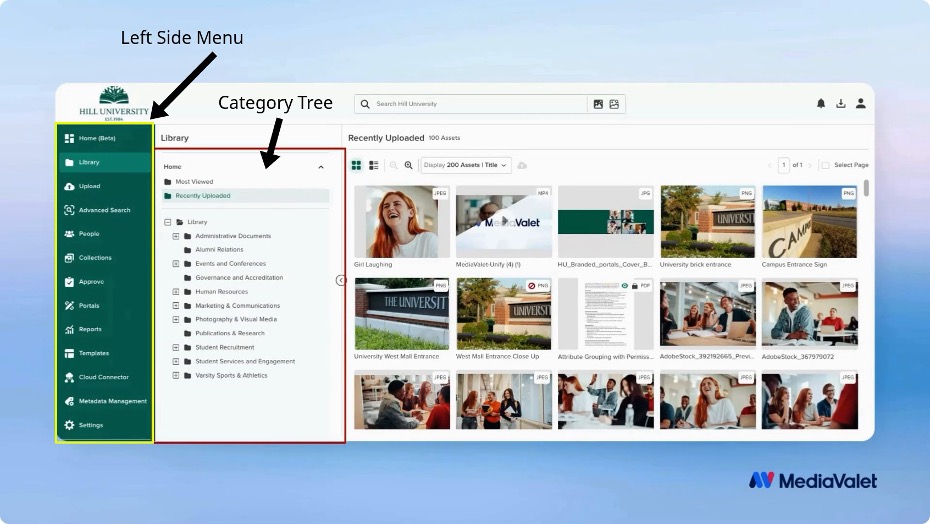Open the Attribute Grouping with Permissions PDF thumbnail
Screen dimensions: 930x524
click(606, 314)
